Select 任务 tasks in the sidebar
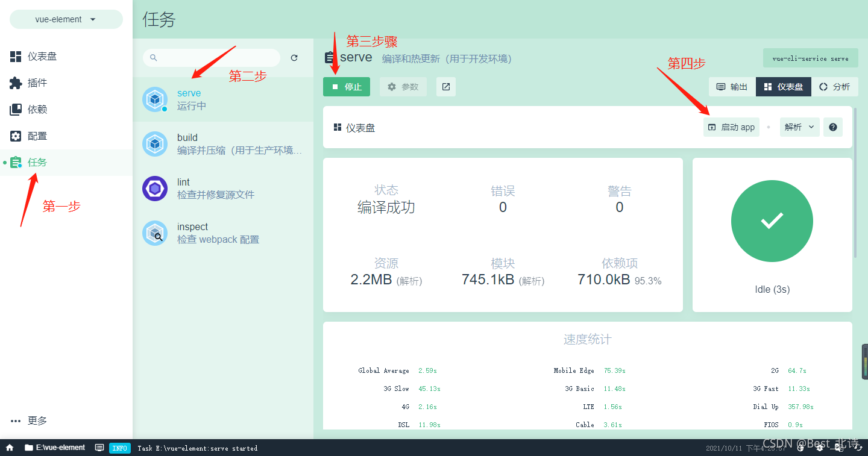Image resolution: width=868 pixels, height=456 pixels. [66, 162]
